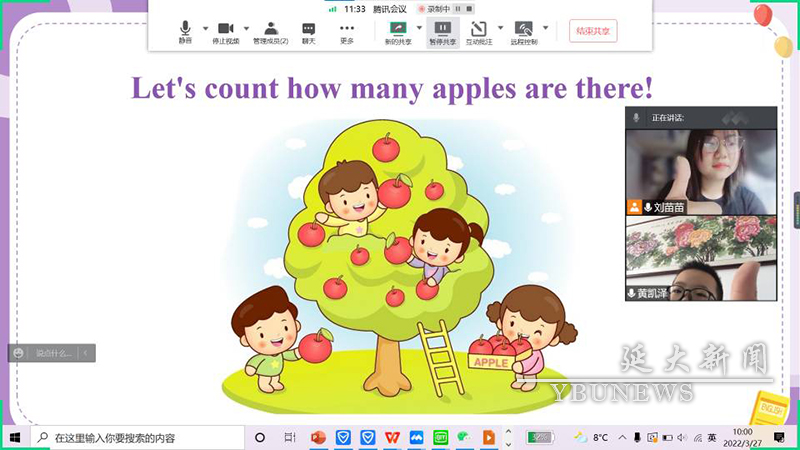Viewport: 800px width, 450px height.
Task: Open the manage members panel (管理成员)
Action: [x=270, y=32]
